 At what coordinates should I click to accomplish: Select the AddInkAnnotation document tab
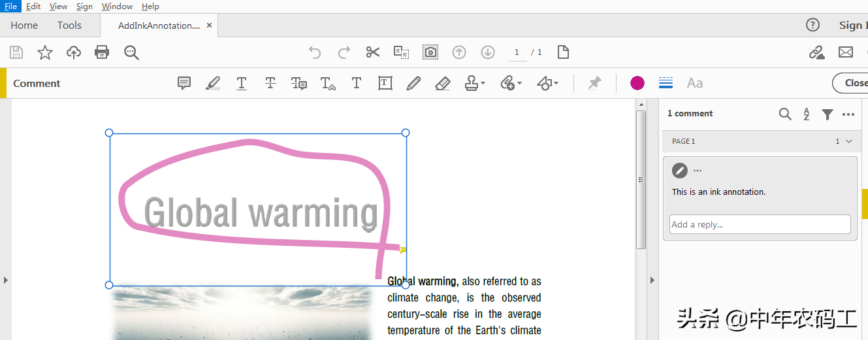tap(159, 25)
